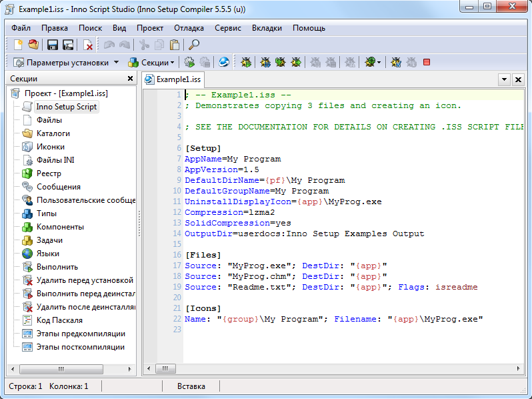
Task: Select Задачи section in tree
Action: [x=49, y=240]
